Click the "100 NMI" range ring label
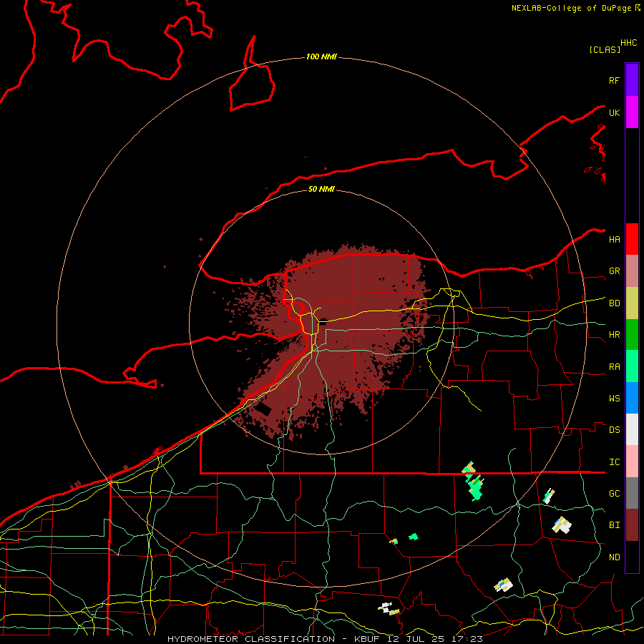The height and width of the screenshot is (644, 644). [321, 57]
